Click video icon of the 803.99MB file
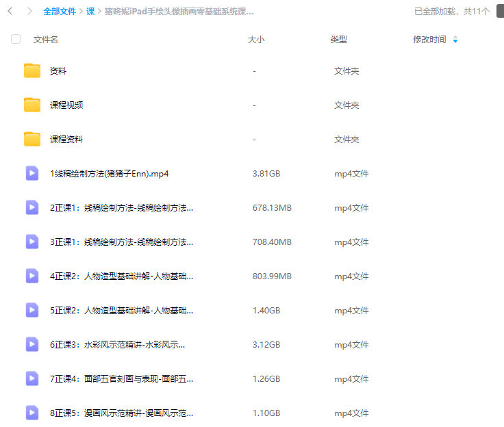 coord(32,276)
